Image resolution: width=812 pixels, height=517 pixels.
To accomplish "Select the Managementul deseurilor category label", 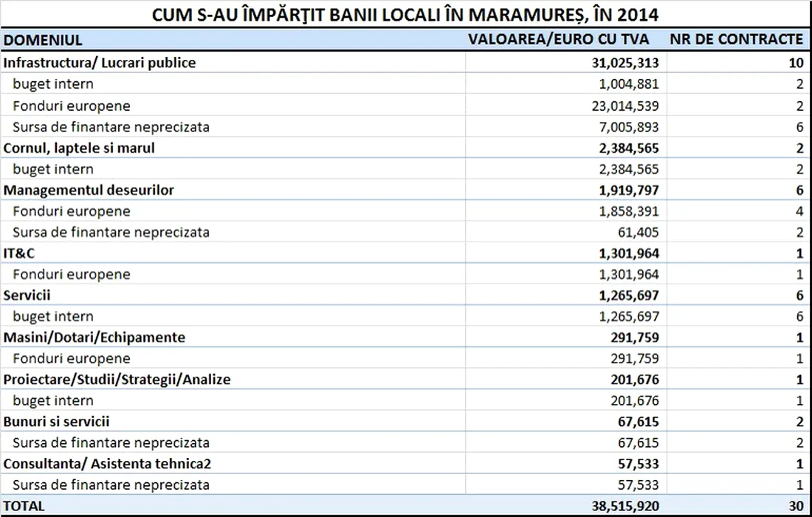I will [89, 190].
